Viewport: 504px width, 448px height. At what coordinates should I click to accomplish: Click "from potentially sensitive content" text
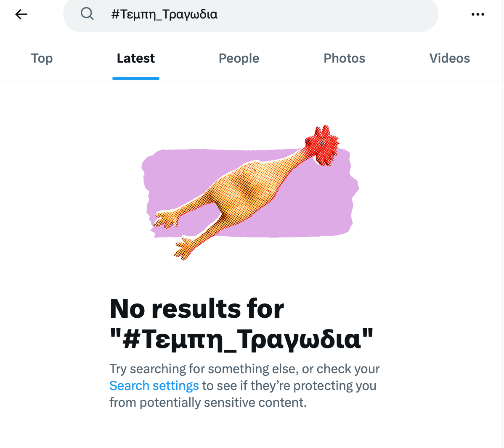[208, 403]
